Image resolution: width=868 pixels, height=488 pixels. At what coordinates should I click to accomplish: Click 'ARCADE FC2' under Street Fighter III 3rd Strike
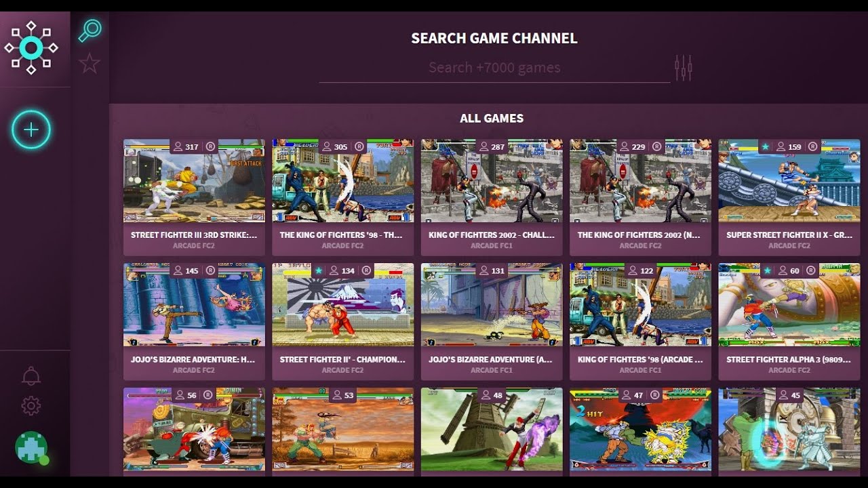pyautogui.click(x=194, y=246)
